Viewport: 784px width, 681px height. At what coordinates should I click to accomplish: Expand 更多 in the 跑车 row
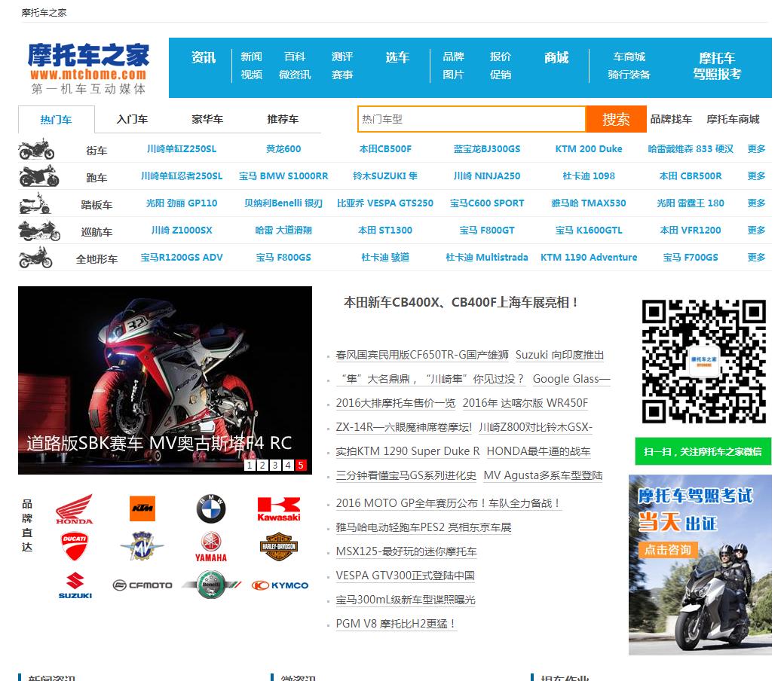click(757, 176)
